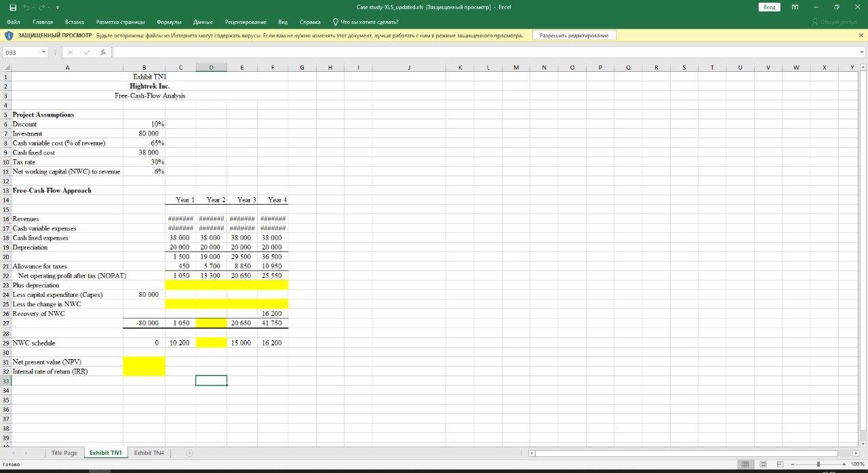Image resolution: width=868 pixels, height=473 pixels.
Task: Select yellow NPV cell B31
Action: 144,361
